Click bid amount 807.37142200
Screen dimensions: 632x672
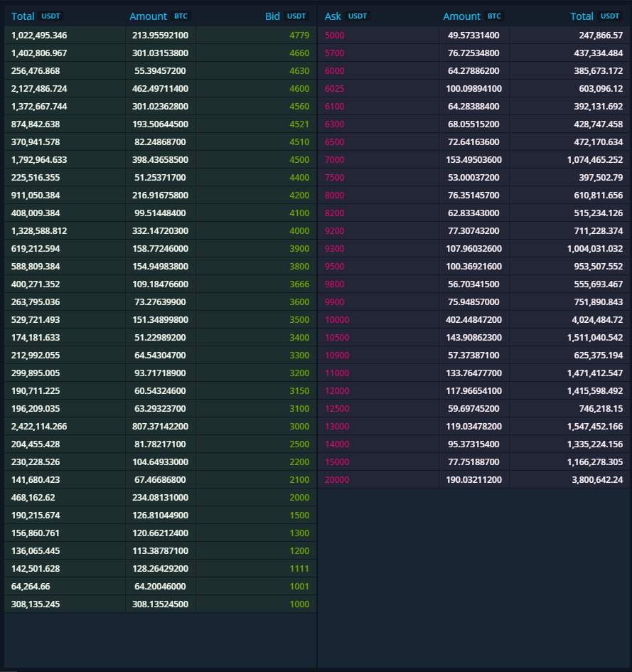(x=160, y=427)
